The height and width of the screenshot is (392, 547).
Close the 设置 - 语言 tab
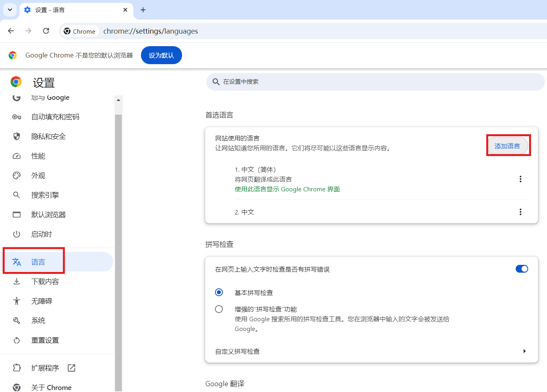(125, 10)
